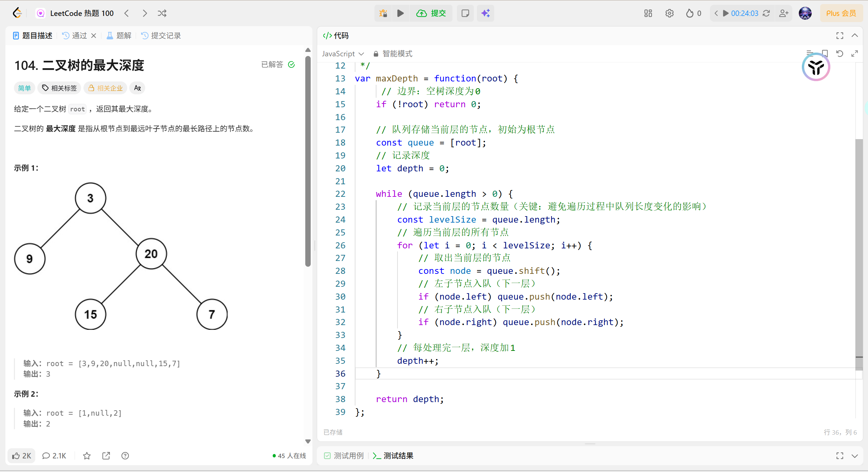The width and height of the screenshot is (868, 472).
Task: Open the layout grid icon
Action: (x=648, y=13)
